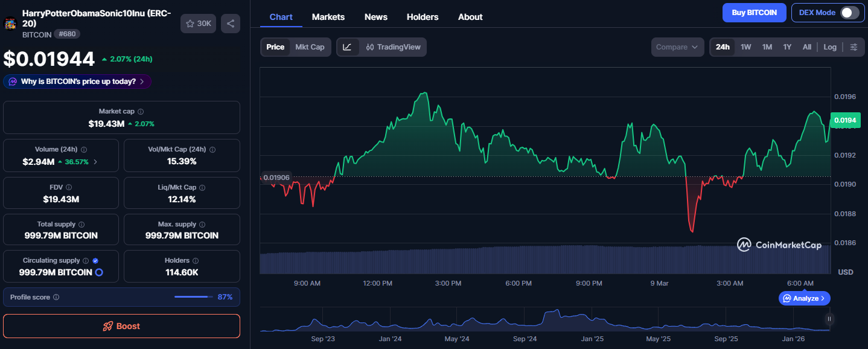
Task: Expand 'Why is BITCOIN's price up today?'
Action: click(x=77, y=82)
